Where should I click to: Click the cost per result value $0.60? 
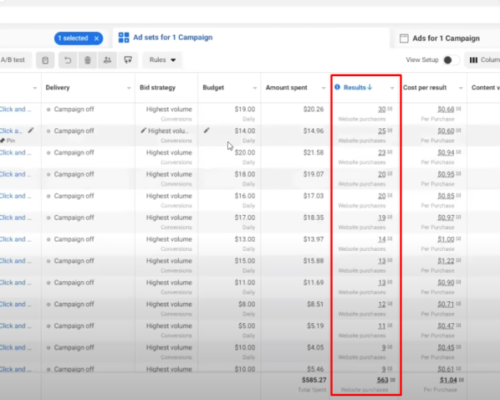pyautogui.click(x=446, y=131)
